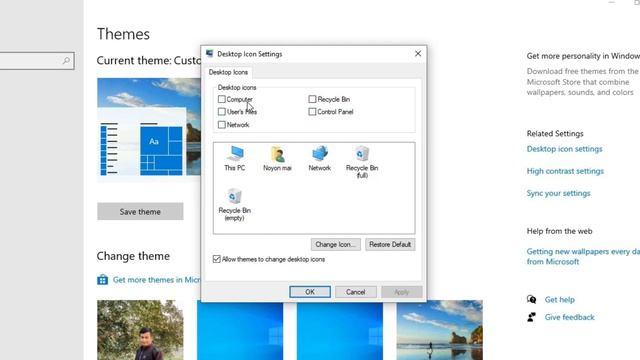This screenshot has width=640, height=360.
Task: Confirm the dialog with OK
Action: (x=310, y=292)
